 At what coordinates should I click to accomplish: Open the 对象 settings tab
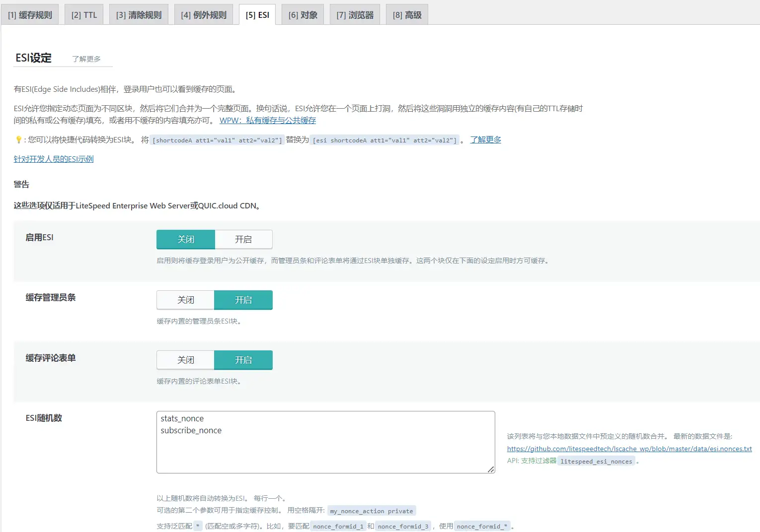tap(303, 15)
